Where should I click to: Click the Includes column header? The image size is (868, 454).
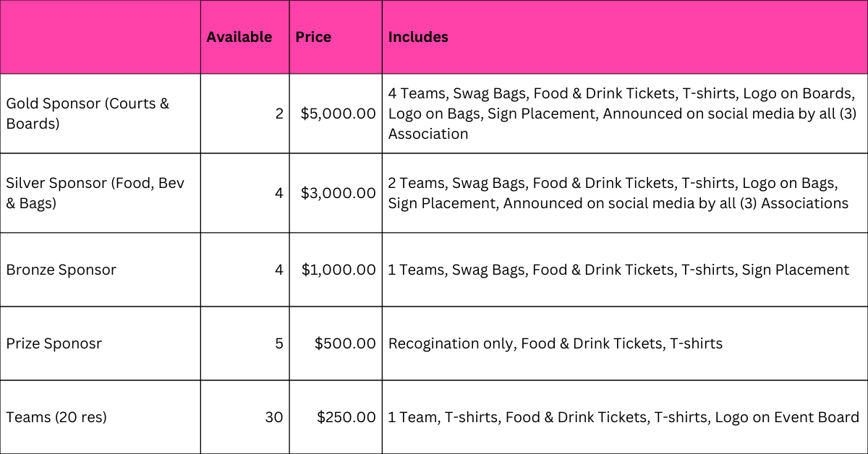click(x=418, y=37)
